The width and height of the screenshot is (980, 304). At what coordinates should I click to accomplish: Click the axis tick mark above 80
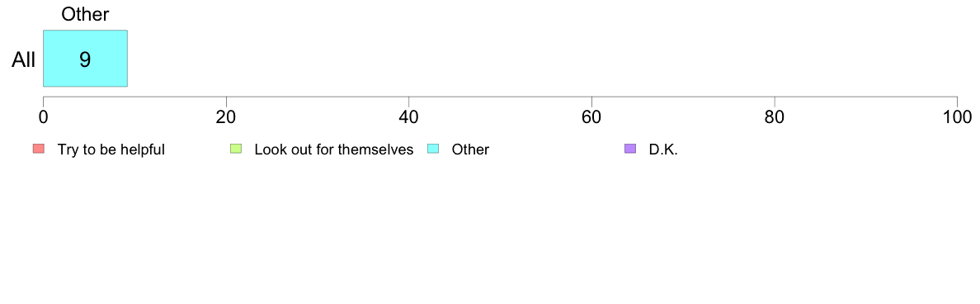(775, 101)
